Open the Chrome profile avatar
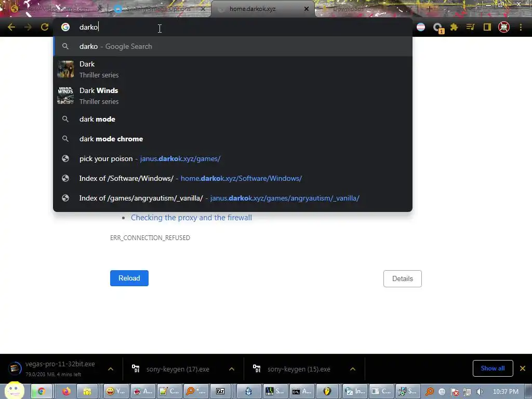Image resolution: width=532 pixels, height=399 pixels. pos(504,27)
